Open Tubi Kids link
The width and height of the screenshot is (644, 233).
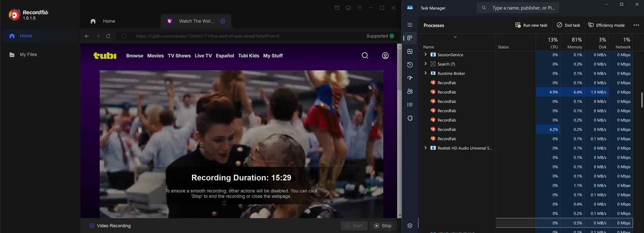(x=249, y=56)
